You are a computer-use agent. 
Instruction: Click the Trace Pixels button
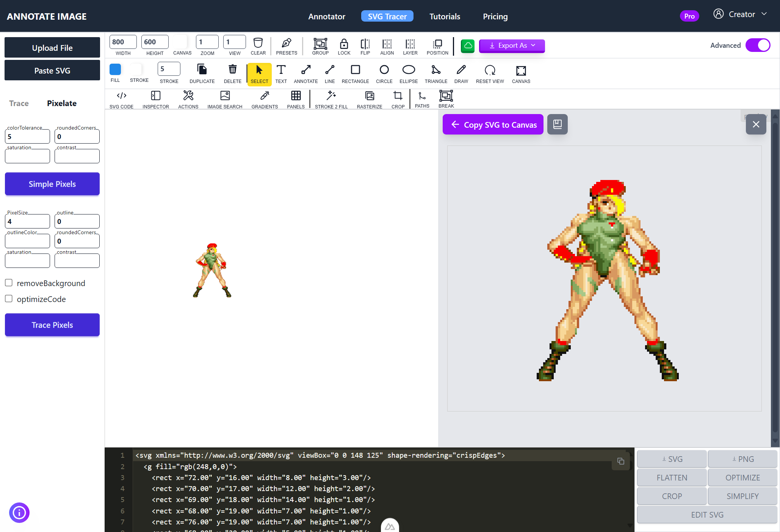pos(52,325)
